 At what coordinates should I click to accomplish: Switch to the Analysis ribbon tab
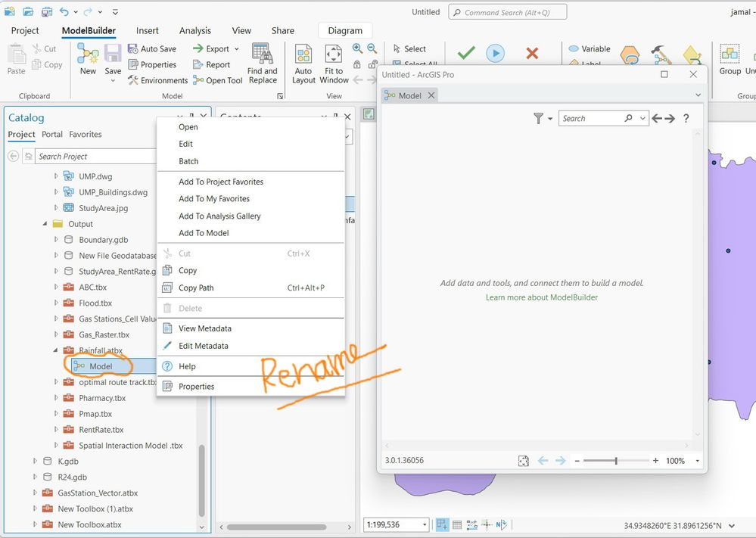click(194, 30)
